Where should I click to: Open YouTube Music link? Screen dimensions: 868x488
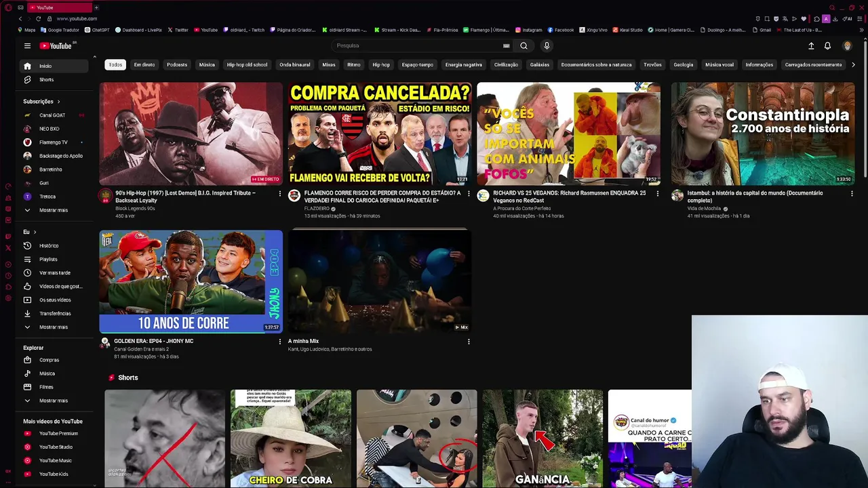pos(54,460)
